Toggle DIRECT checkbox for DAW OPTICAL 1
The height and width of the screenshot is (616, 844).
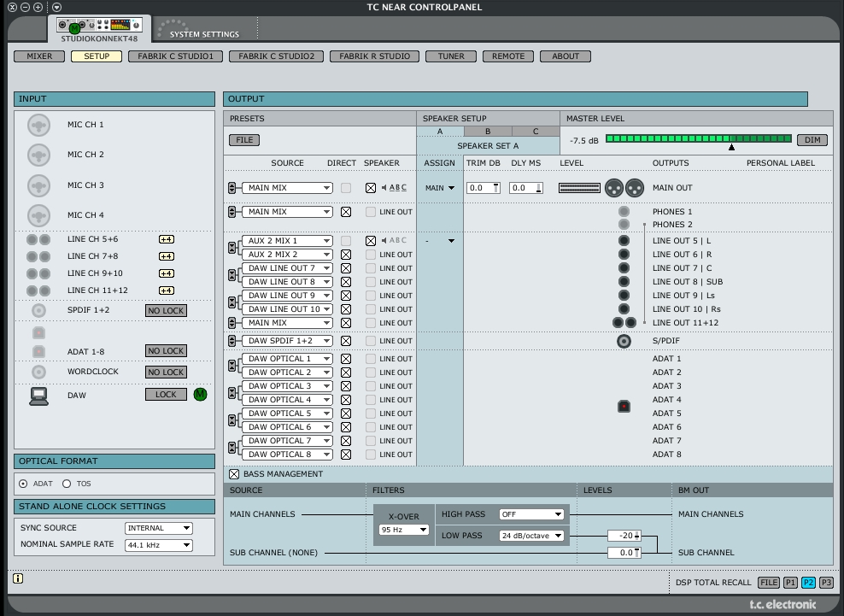(346, 359)
